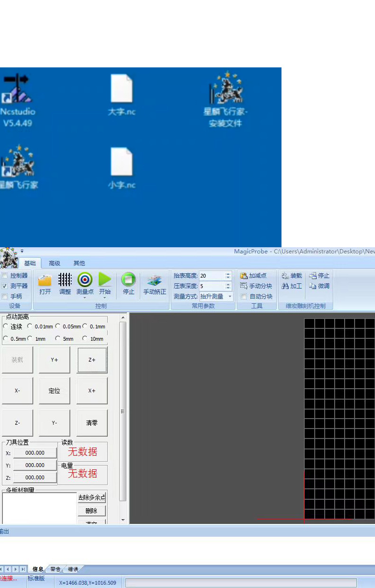This screenshot has height=588, width=375.
Task: Click the Z tool position field
Action: coord(35,478)
